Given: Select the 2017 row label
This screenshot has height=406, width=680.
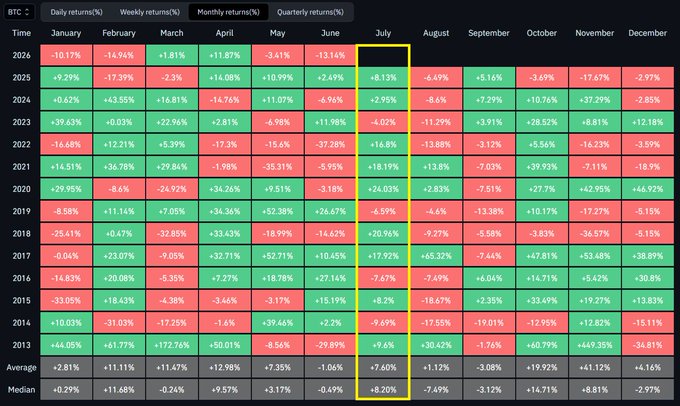Looking at the screenshot, I should click(21, 256).
